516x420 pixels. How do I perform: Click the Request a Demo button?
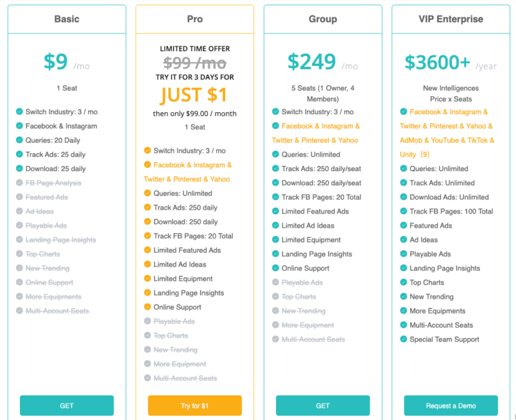(451, 406)
